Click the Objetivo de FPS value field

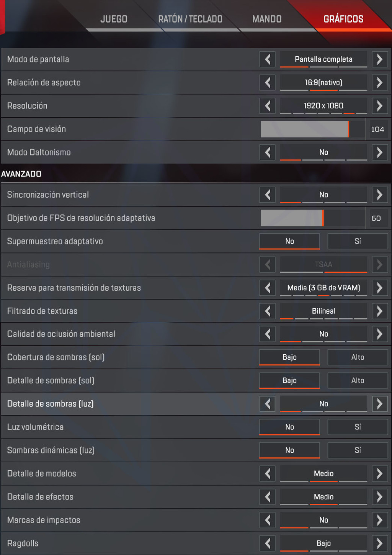[x=376, y=218]
